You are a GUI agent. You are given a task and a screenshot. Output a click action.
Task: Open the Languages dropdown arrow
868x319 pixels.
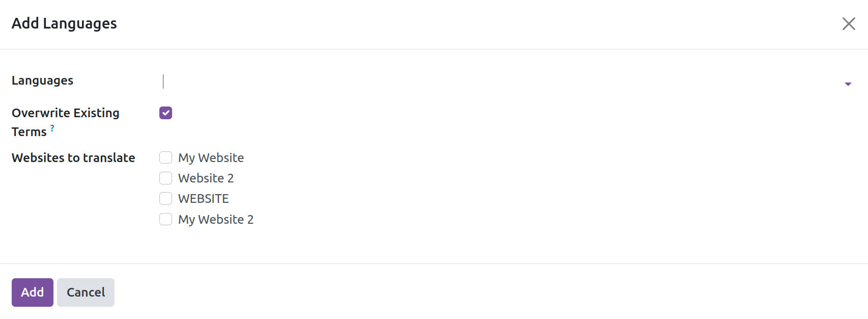848,84
